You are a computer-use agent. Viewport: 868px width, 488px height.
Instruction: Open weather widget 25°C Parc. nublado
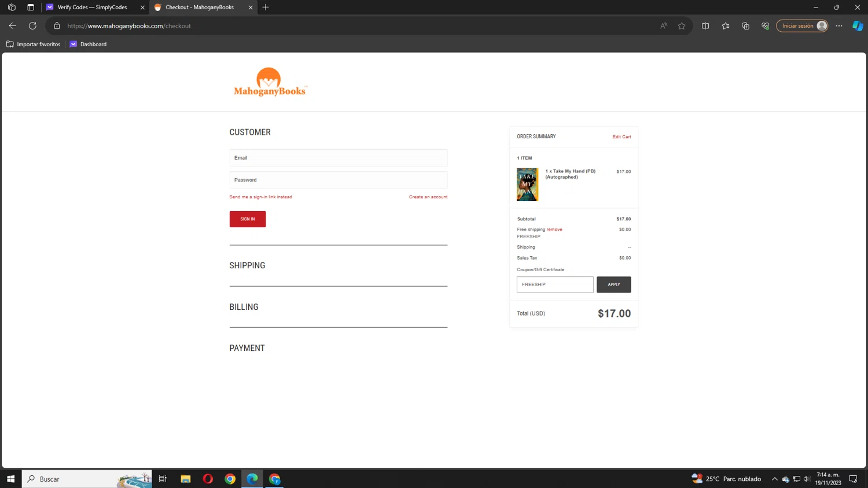[x=726, y=479]
